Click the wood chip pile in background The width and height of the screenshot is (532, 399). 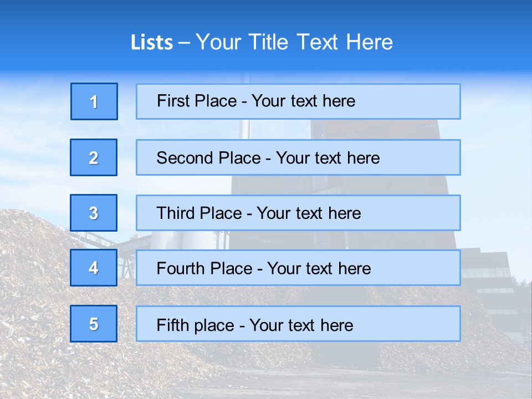pyautogui.click(x=51, y=305)
